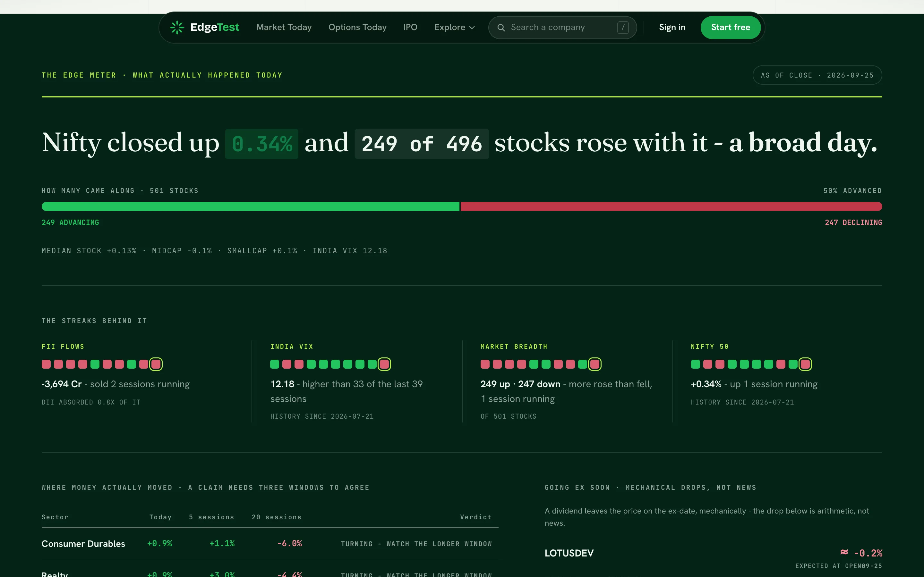Open the Market Today page

[284, 28]
